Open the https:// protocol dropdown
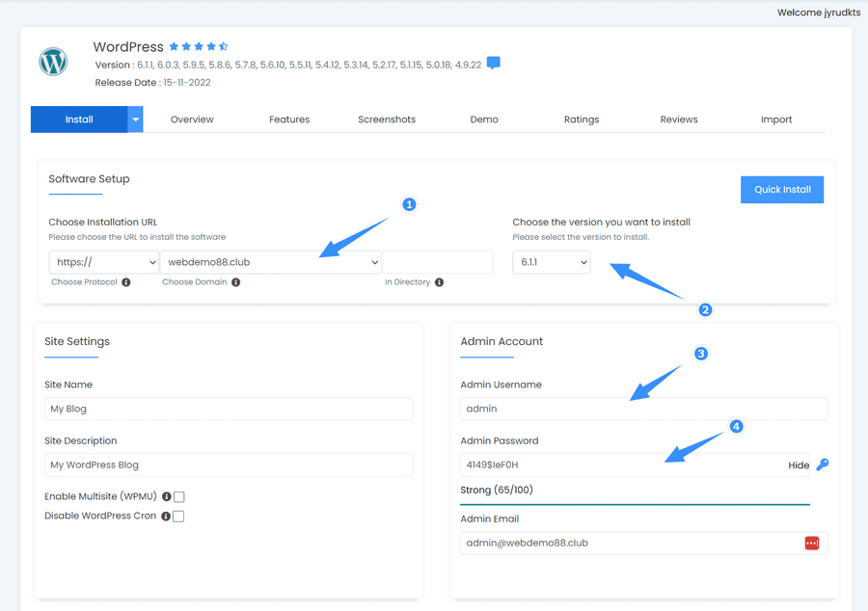868x611 pixels. 104,262
